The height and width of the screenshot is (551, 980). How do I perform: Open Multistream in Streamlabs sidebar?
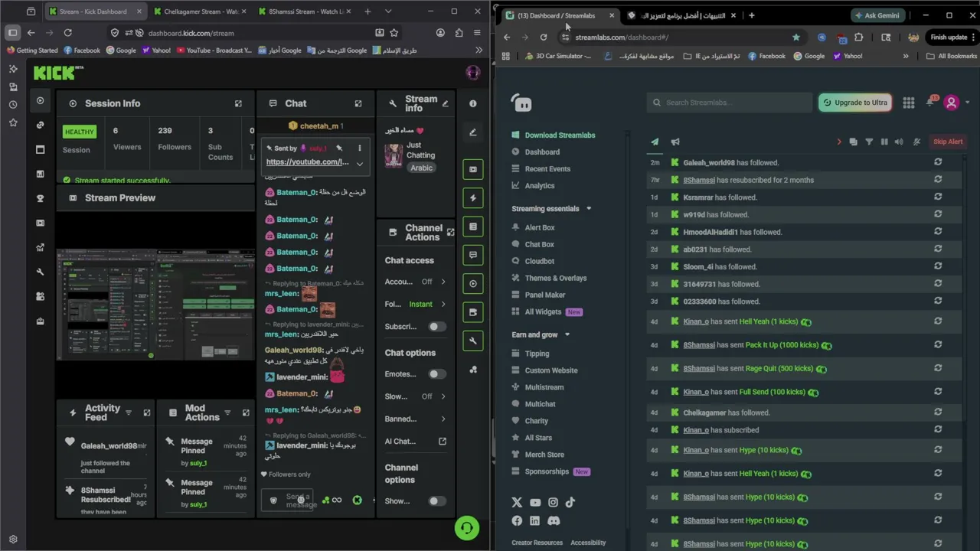544,387
